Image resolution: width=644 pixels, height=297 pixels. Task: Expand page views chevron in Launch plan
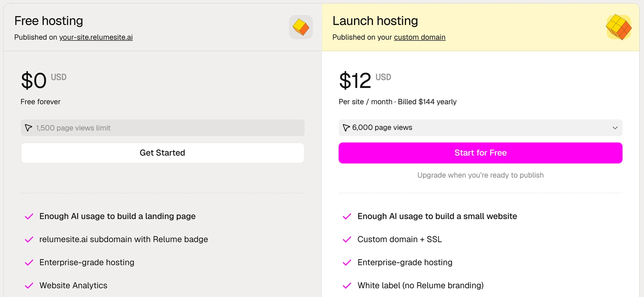click(615, 128)
